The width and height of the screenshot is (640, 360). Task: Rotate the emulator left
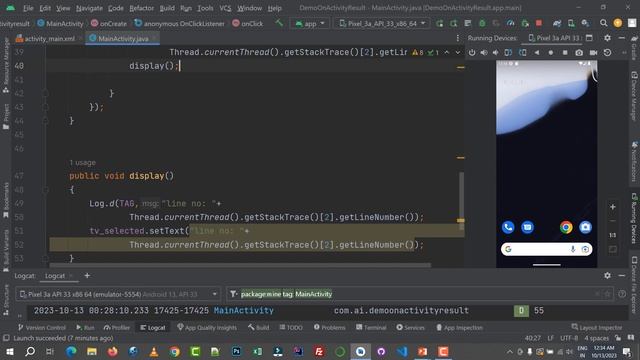508,53
